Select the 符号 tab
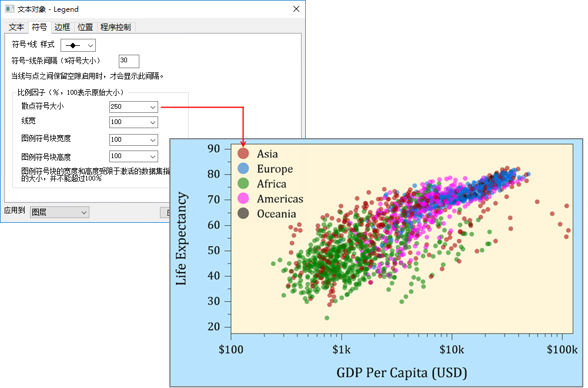The width and height of the screenshot is (588, 388). pos(39,27)
